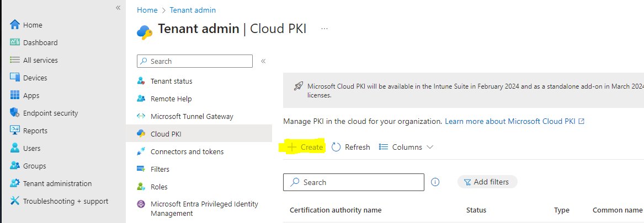Click the Roles icon in menu

point(141,187)
